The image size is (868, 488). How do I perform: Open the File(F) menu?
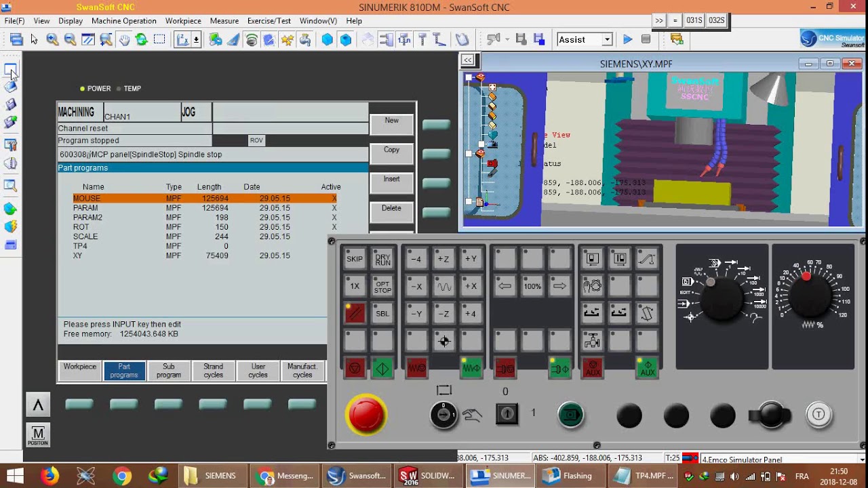tap(14, 21)
